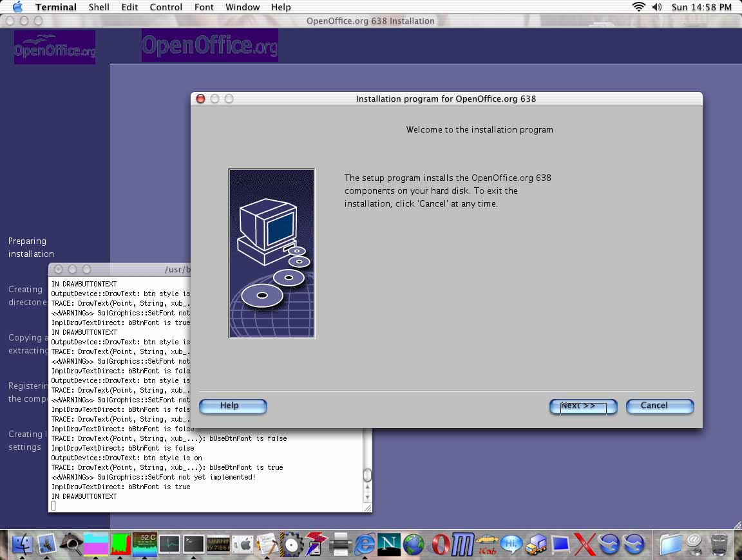Click the full 'SetFont not yet implemented!' warning line
Image resolution: width=742 pixels, height=560 pixels.
(x=153, y=477)
